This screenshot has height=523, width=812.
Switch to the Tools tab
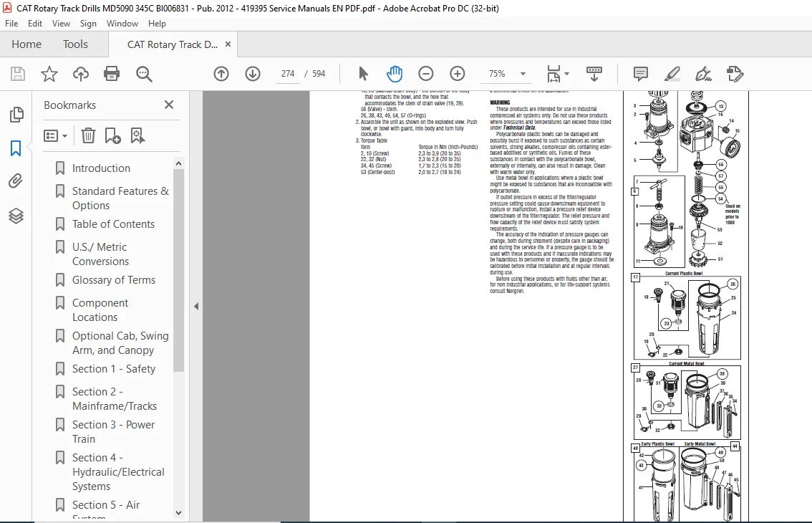[76, 44]
